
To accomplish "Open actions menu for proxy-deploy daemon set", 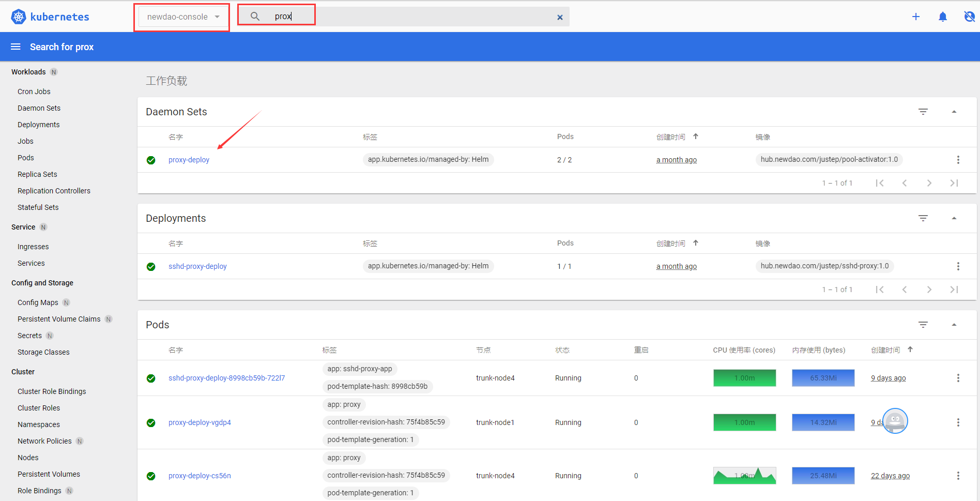I will coord(958,160).
